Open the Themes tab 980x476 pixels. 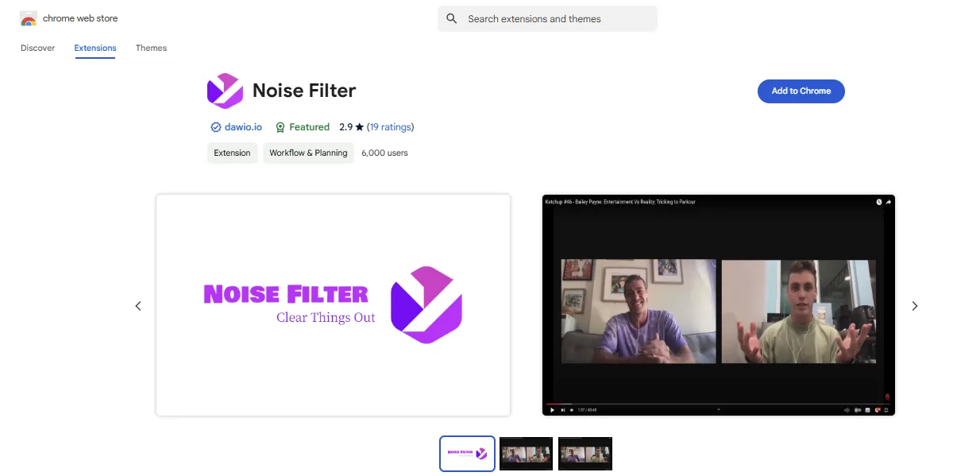[151, 48]
